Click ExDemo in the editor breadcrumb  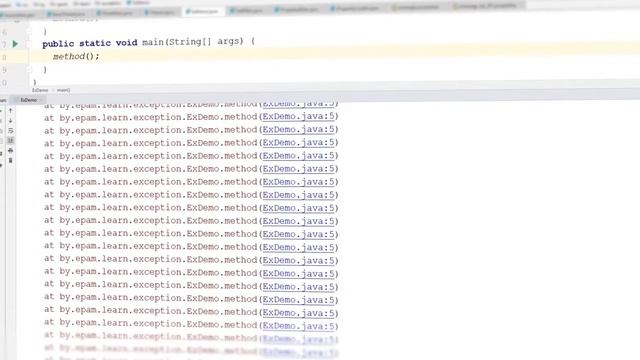40,90
